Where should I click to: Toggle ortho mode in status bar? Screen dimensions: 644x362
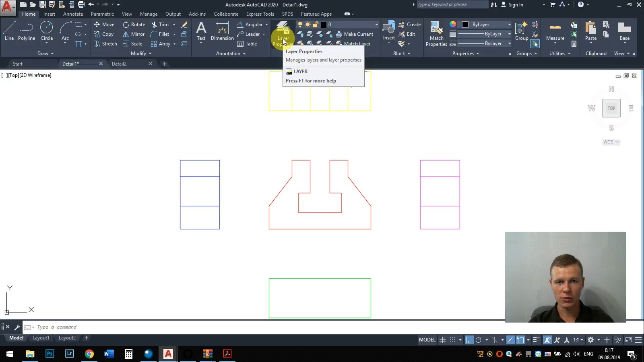coord(469,340)
